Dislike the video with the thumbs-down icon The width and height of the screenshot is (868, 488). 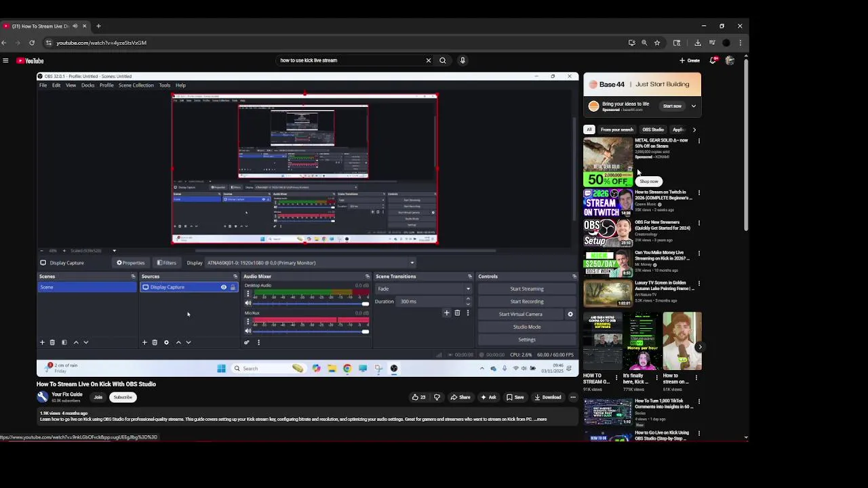[437, 397]
